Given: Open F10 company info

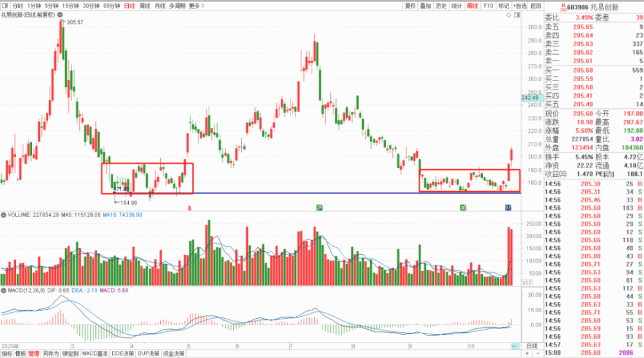Looking at the screenshot, I should (x=488, y=6).
